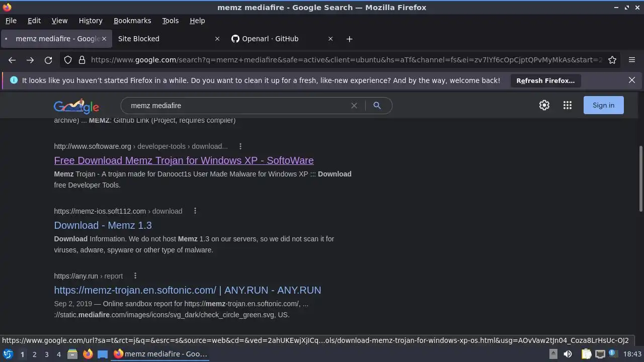Open the ANY.RUN softonic report link
This screenshot has height=362, width=644.
[187, 290]
